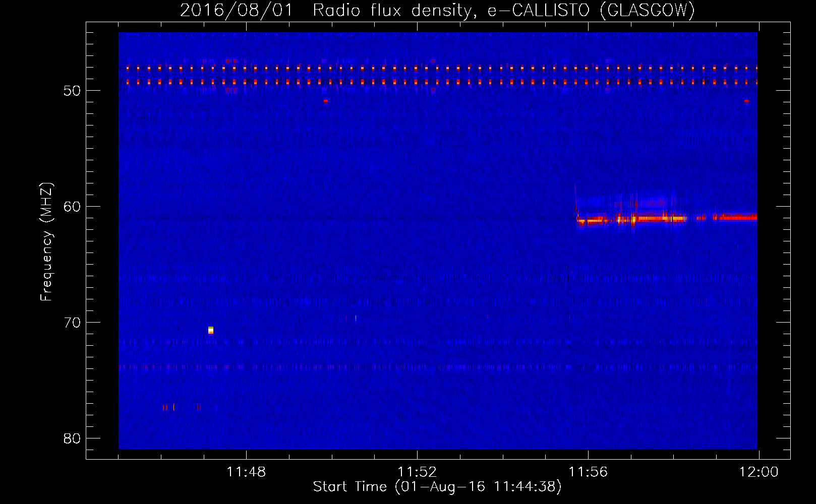Select the 50 frequency tick label
Viewport: 816px width, 504px height.
(72, 91)
